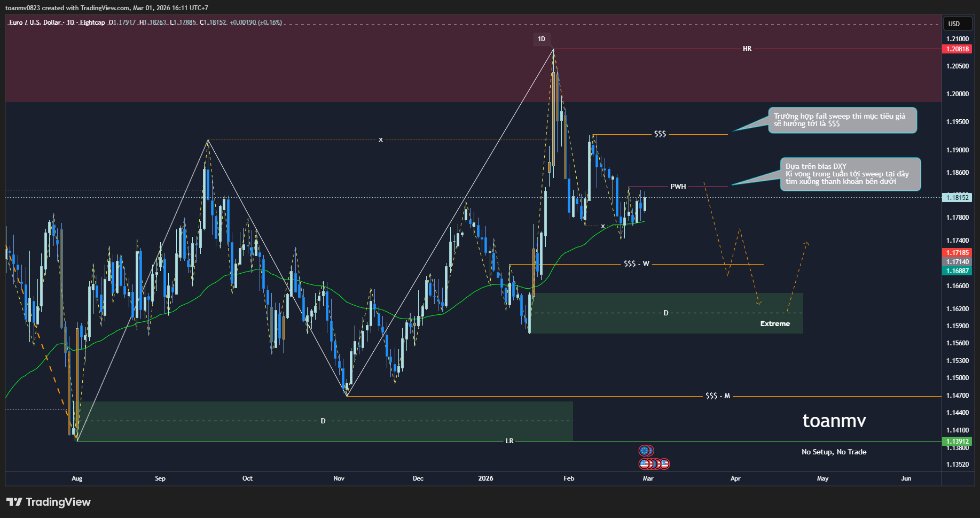This screenshot has width=980, height=518.
Task: Click the Dec label on the time axis
Action: point(418,478)
